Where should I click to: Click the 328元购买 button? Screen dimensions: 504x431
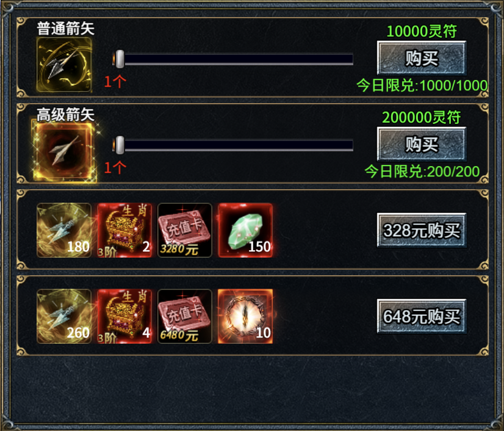click(422, 230)
